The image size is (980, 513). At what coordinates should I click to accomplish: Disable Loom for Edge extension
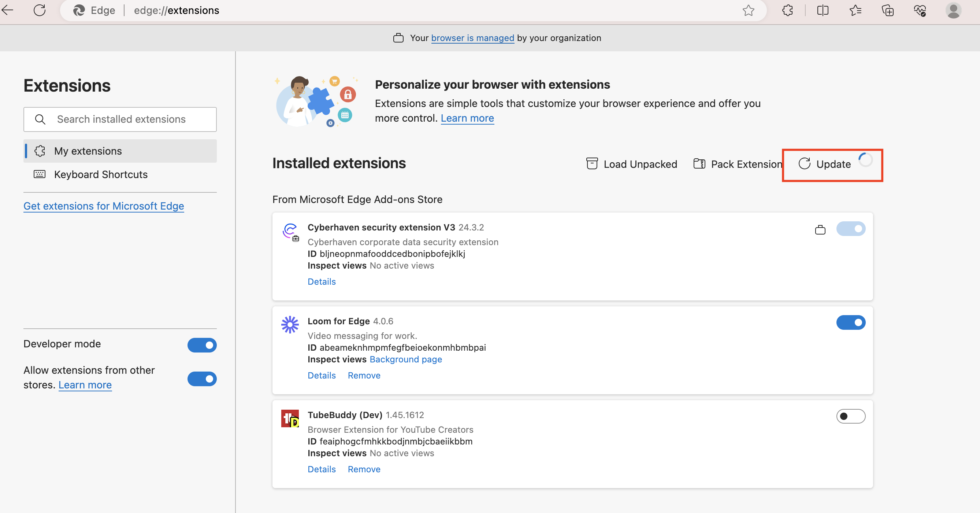pos(851,322)
